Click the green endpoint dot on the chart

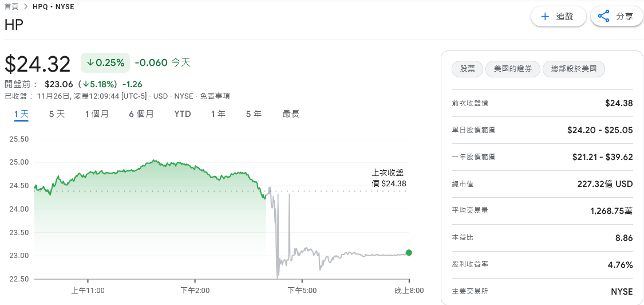(x=409, y=253)
